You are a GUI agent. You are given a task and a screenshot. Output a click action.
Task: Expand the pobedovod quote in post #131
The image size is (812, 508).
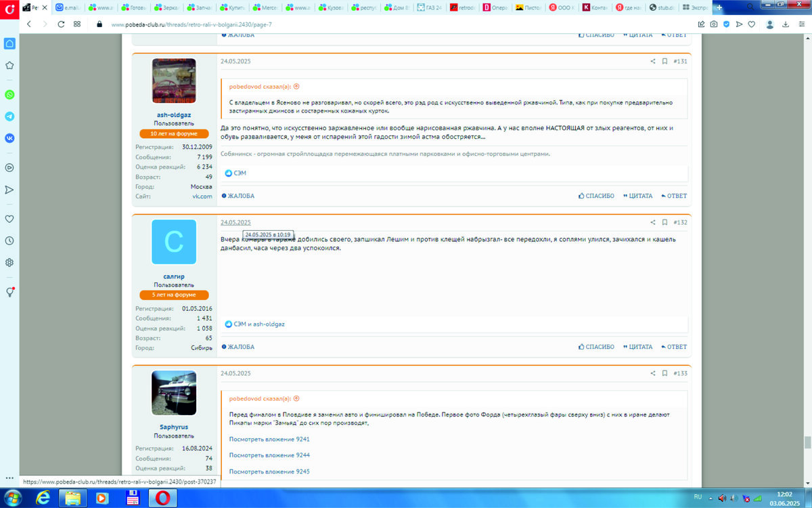[x=296, y=87]
